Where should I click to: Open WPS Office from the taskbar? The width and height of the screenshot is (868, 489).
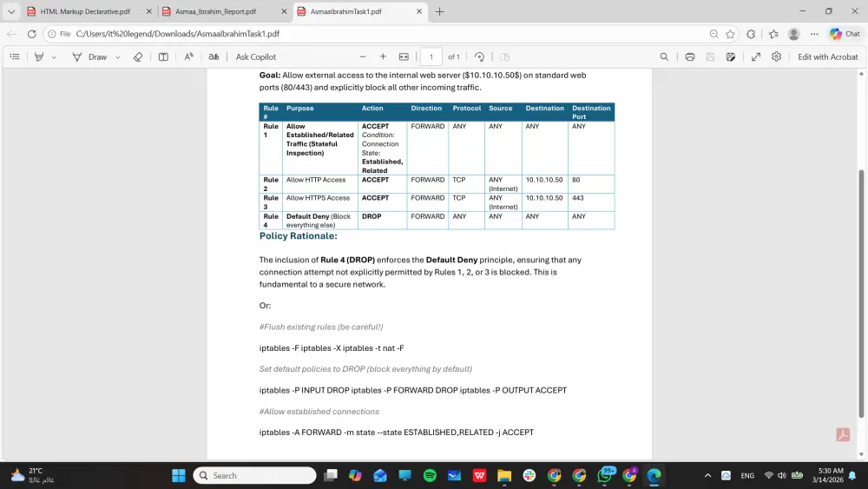[x=479, y=475]
